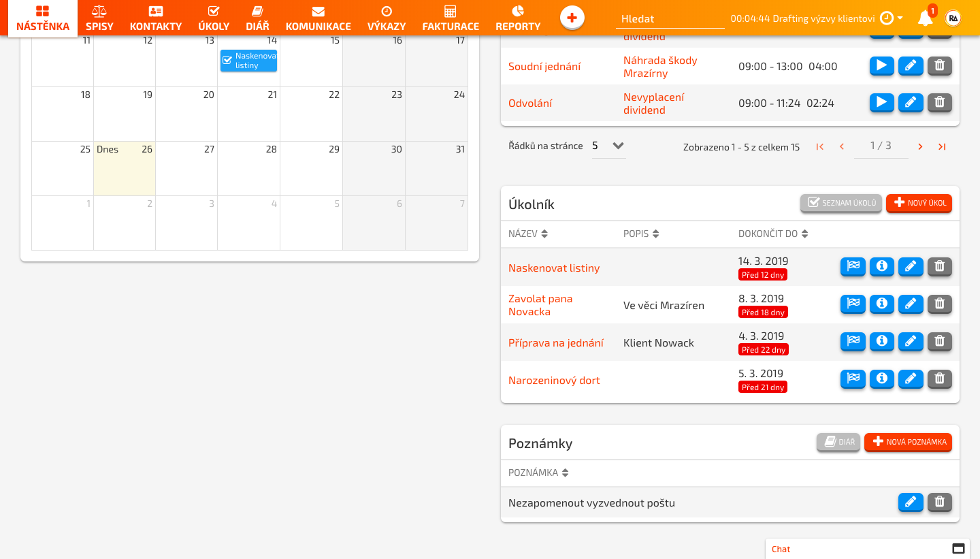
Task: Edit the Soudní jednání entry
Action: [911, 66]
